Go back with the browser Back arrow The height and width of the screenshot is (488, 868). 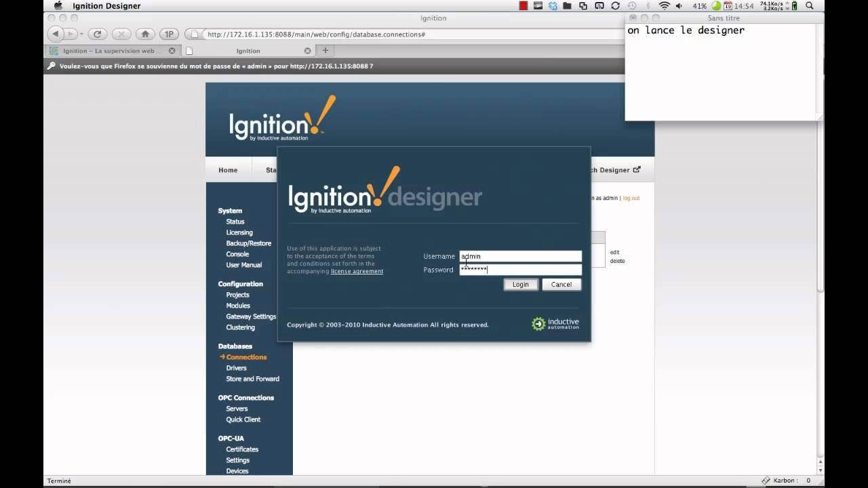click(x=56, y=34)
